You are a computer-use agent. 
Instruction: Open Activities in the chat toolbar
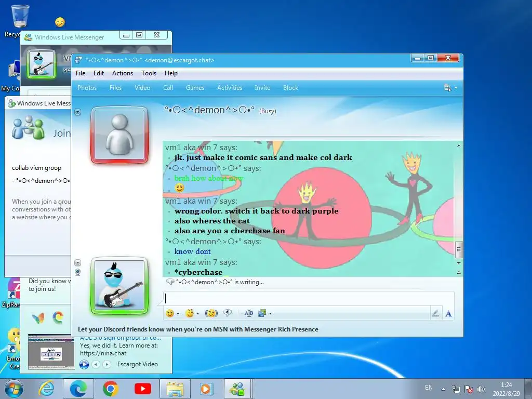point(230,88)
